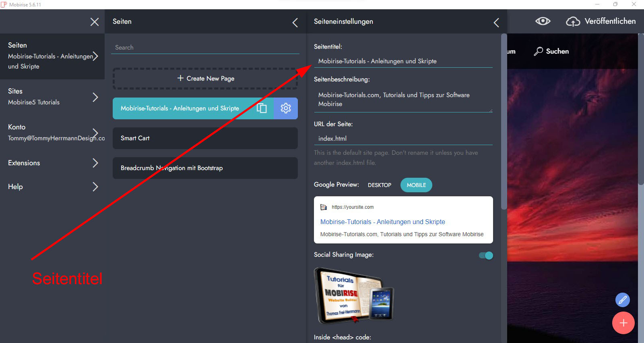Open the Smart Cart page

click(205, 138)
